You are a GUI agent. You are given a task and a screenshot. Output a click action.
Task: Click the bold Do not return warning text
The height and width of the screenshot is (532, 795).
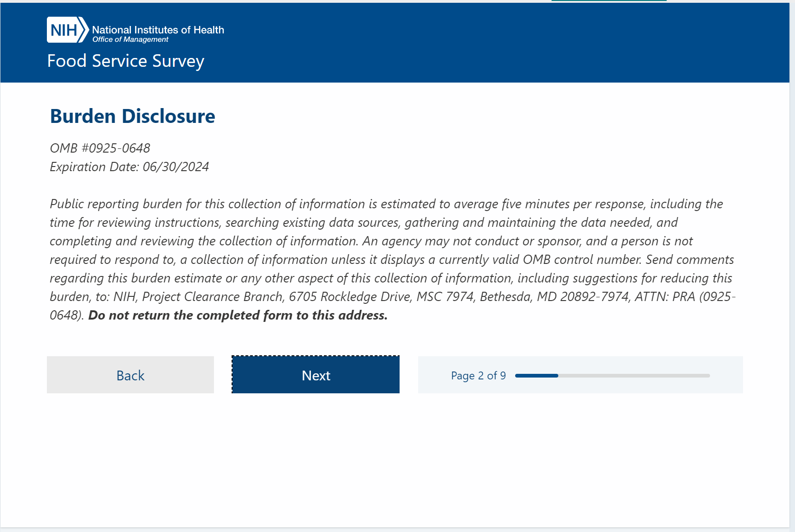coord(238,315)
